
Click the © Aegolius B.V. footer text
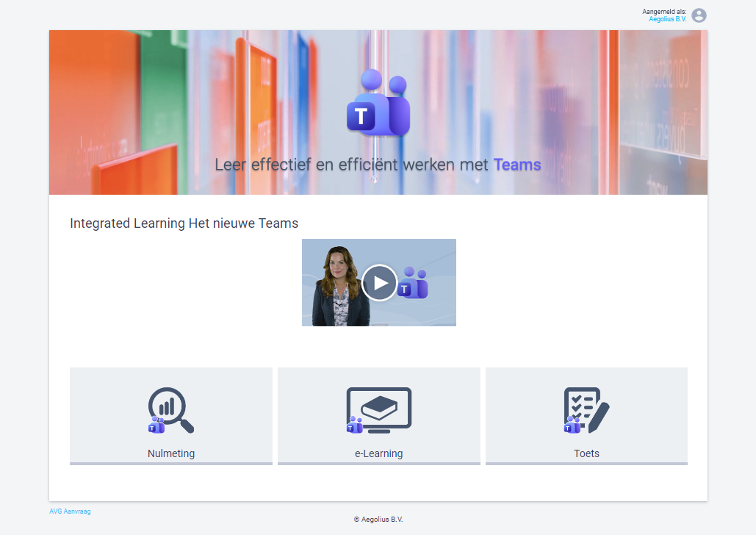[x=378, y=520]
